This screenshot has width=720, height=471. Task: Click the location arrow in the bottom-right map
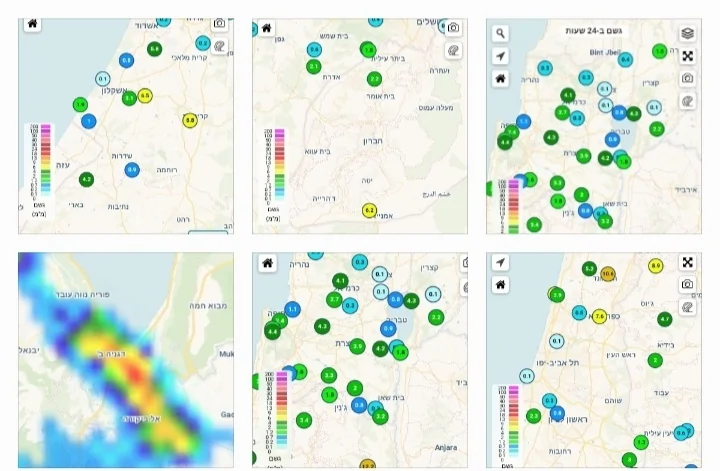[x=500, y=262]
